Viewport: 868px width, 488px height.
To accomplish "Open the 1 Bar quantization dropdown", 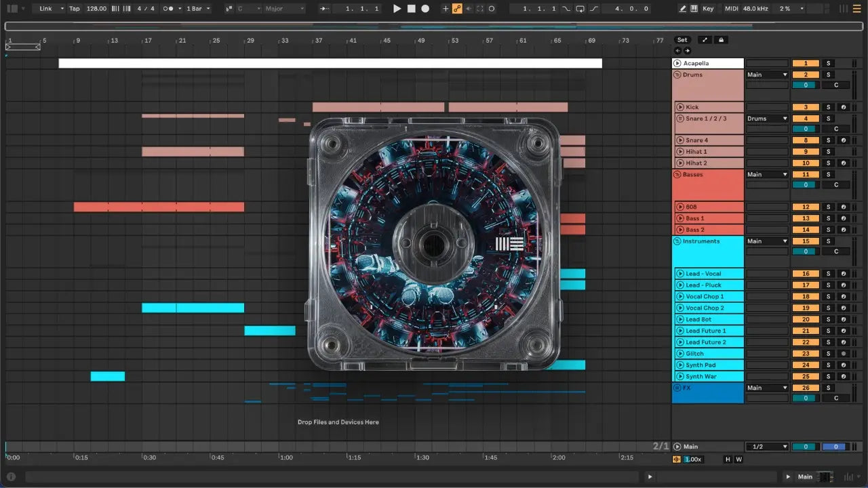I will click(x=199, y=9).
